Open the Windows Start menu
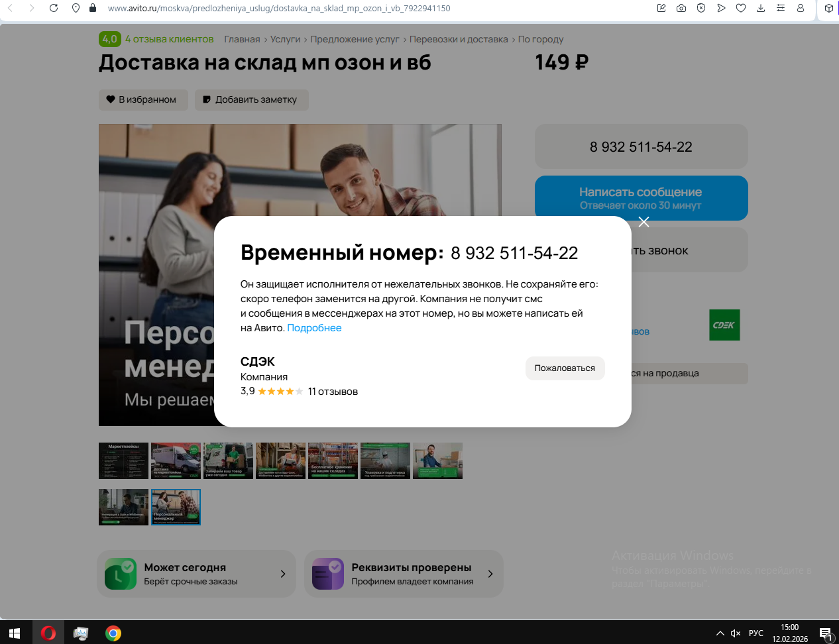The width and height of the screenshot is (839, 644). 15,633
